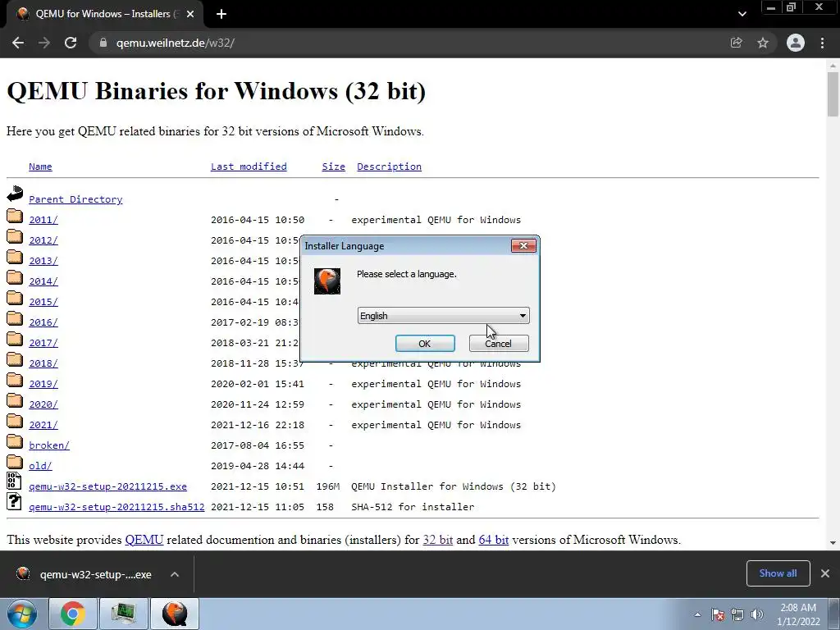Screen dimensions: 840x630
Task: Follow the 32 bit link
Action: (x=438, y=540)
